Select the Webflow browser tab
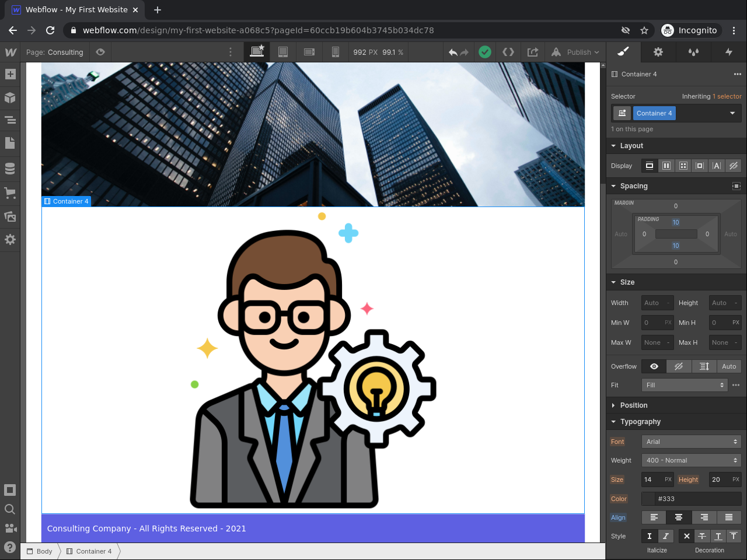The width and height of the screenshot is (747, 560). (76, 10)
